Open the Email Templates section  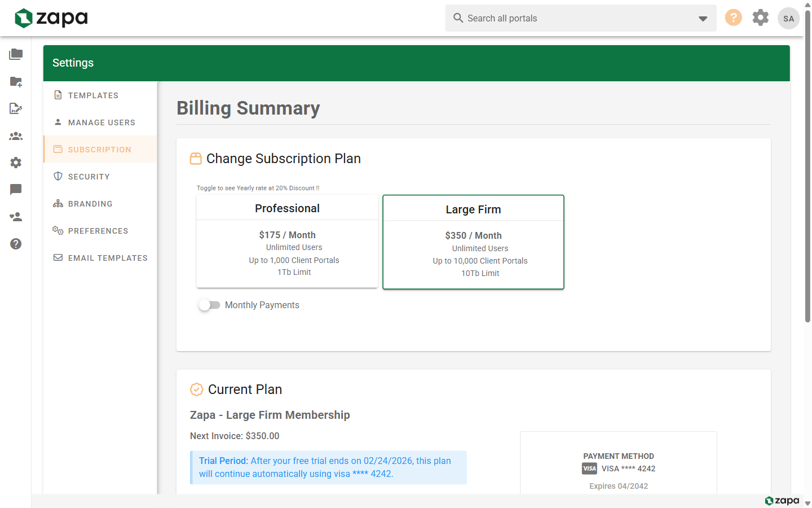tap(100, 258)
